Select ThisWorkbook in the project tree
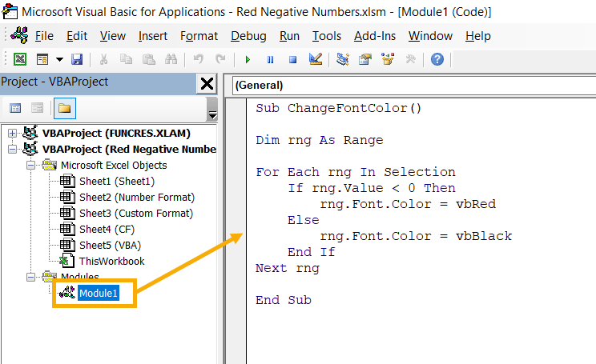596x364 pixels. (111, 261)
